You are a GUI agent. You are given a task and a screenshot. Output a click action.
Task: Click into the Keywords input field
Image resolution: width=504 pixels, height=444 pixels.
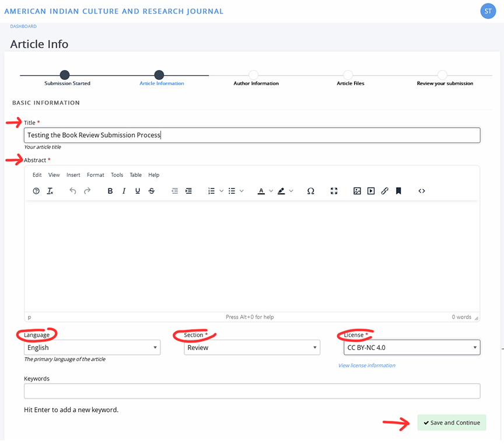tap(252, 391)
